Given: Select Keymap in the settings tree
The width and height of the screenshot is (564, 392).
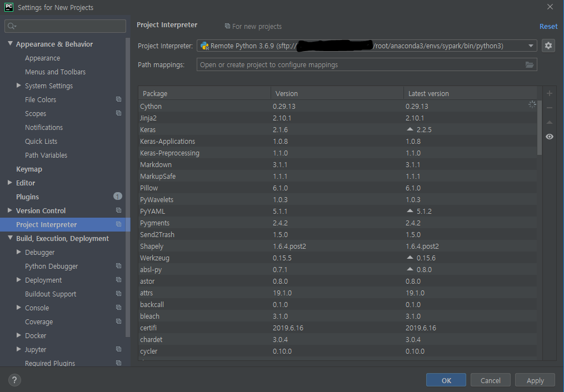Looking at the screenshot, I should pyautogui.click(x=29, y=169).
